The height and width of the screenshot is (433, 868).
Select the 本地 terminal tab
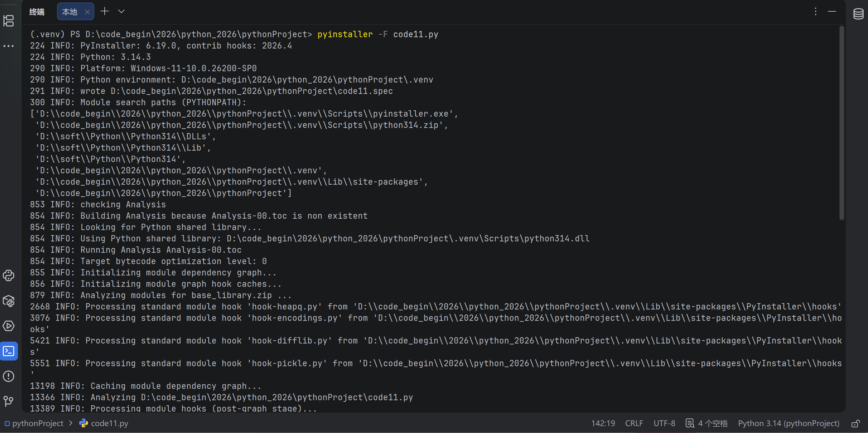click(x=70, y=12)
